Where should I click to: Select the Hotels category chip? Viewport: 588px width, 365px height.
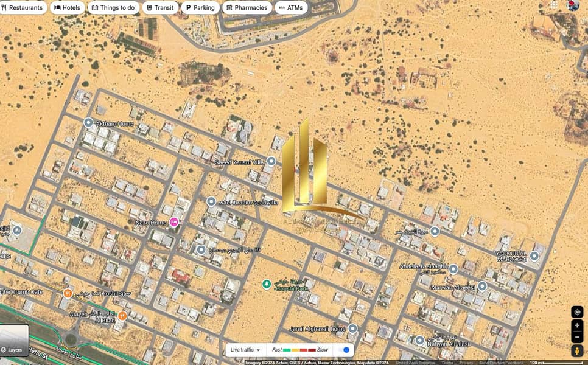(67, 7)
